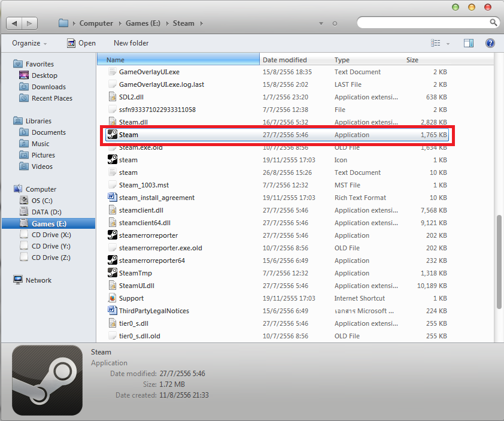Click Games (E:) in the address breadcrumb

pyautogui.click(x=142, y=23)
